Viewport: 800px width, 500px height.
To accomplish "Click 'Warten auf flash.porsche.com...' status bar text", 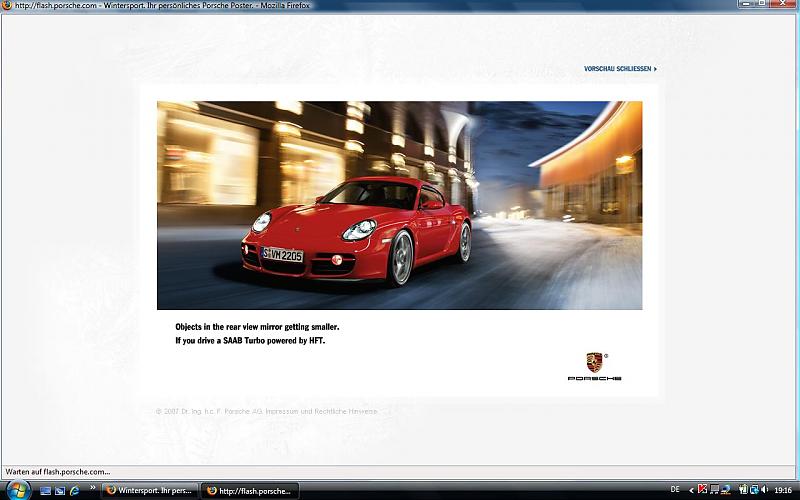I will [x=58, y=472].
